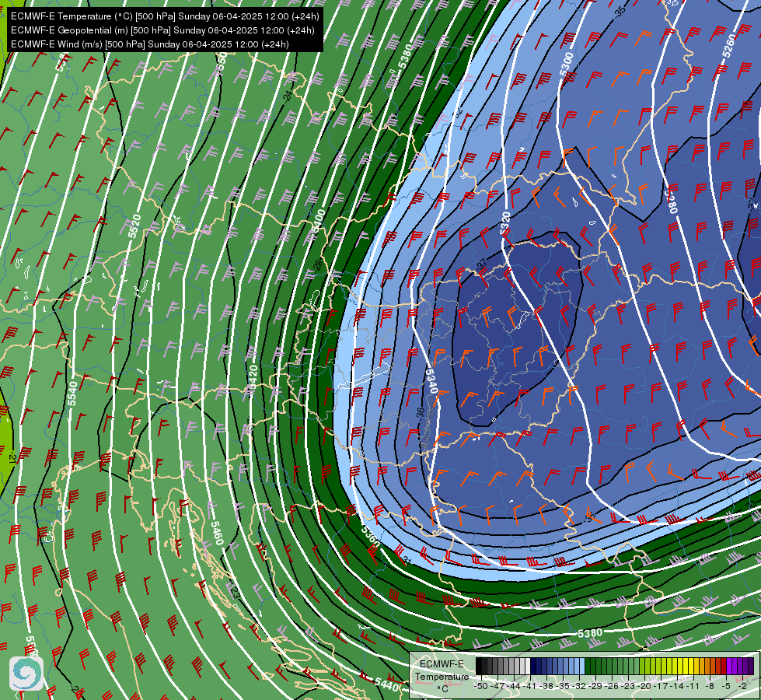
Task: Click the '5320' geopotential contour label
Action: (505, 223)
